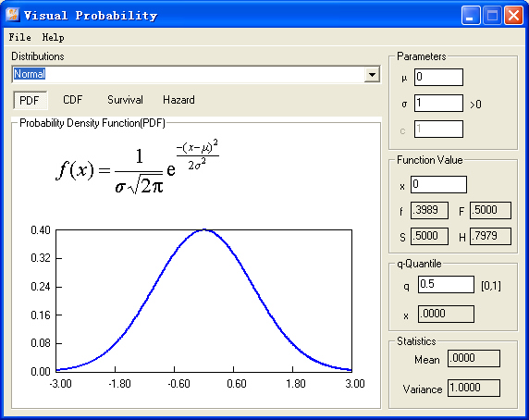Click the -1.80 x-axis label
This screenshot has height=420, width=529.
pos(119,384)
